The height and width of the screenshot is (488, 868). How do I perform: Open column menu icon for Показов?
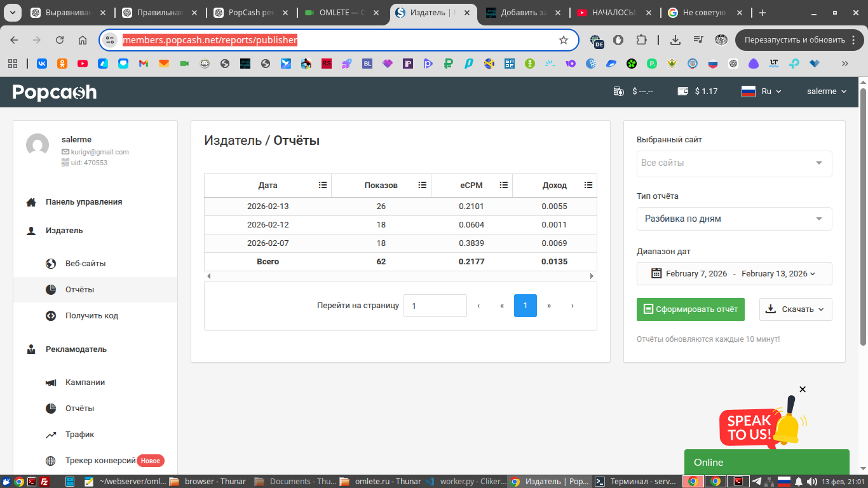(x=423, y=185)
